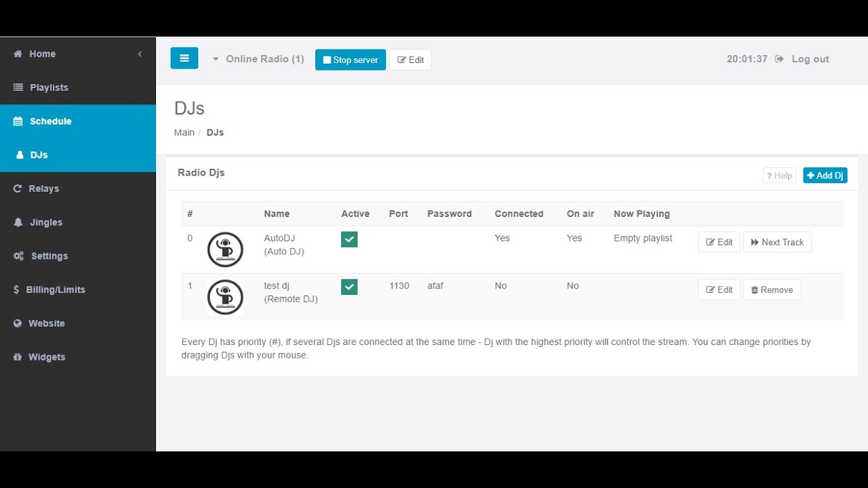The width and height of the screenshot is (868, 488).
Task: Click the Settings gears icon
Action: pyautogui.click(x=18, y=256)
